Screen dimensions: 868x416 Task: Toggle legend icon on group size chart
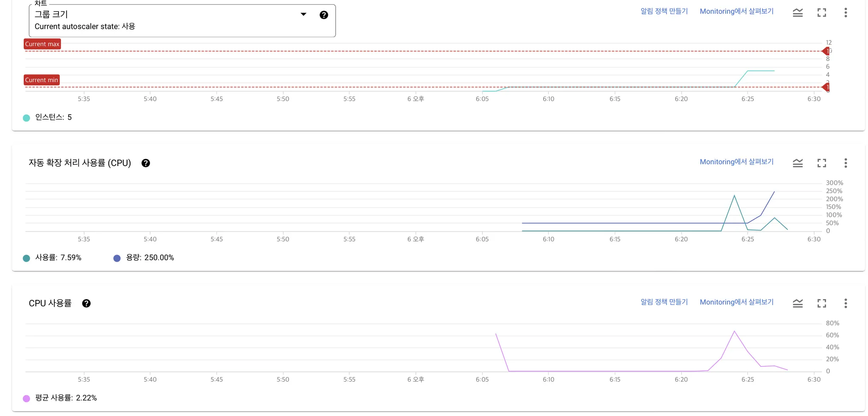pos(798,13)
